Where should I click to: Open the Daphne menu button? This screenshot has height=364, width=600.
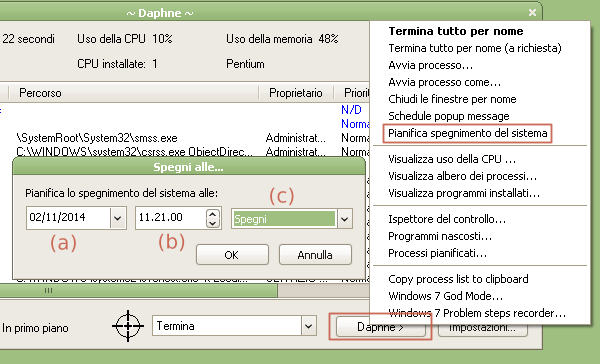pos(380,327)
